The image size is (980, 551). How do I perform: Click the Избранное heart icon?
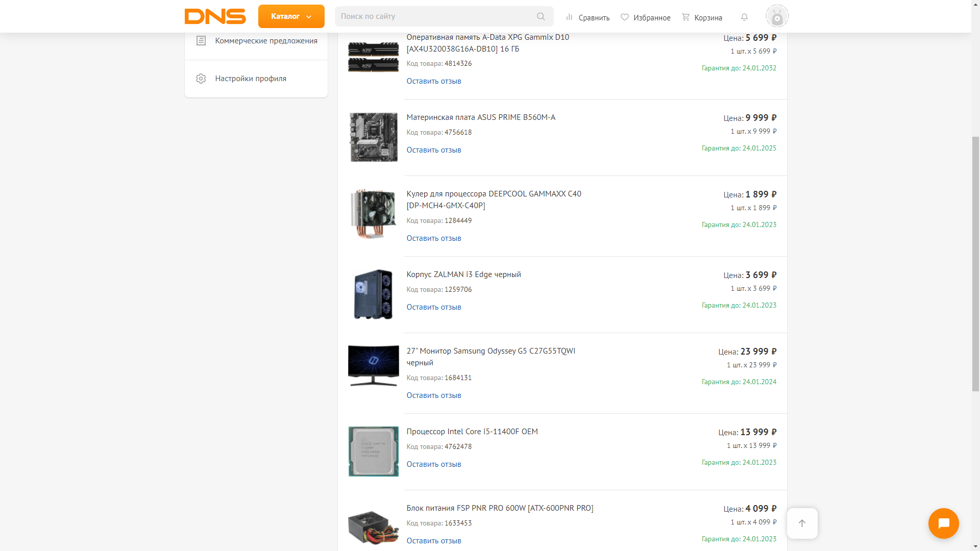point(624,17)
